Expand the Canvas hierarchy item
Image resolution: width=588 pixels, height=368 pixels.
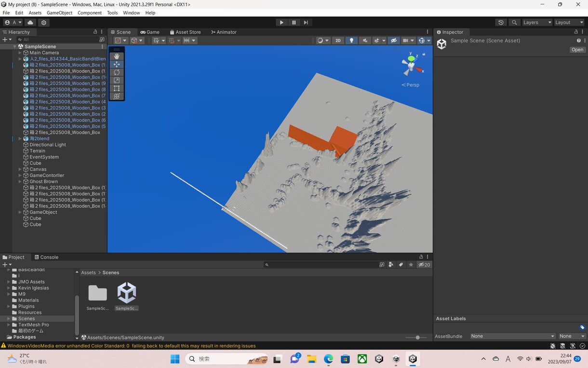(x=20, y=169)
